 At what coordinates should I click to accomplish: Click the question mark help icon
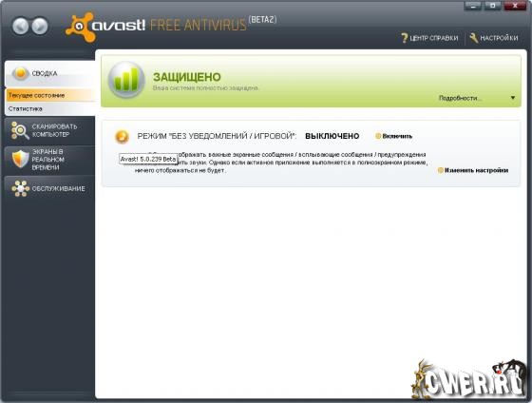tap(404, 38)
